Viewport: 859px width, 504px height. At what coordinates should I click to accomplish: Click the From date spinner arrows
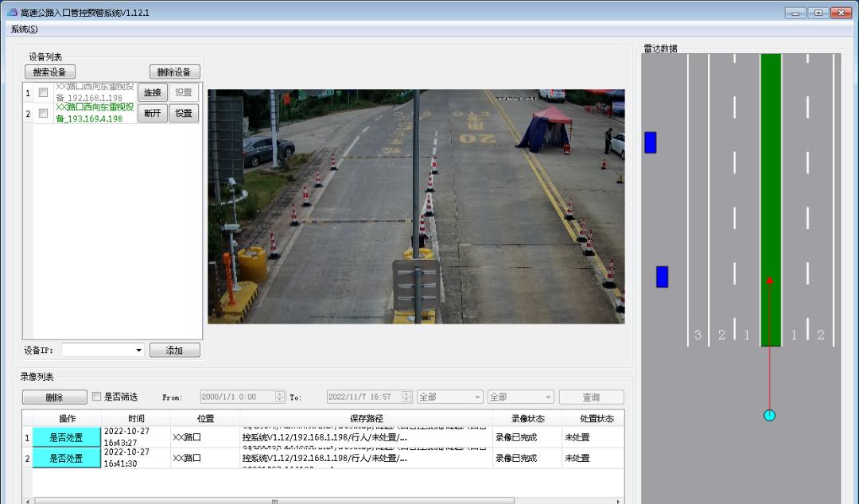click(279, 397)
